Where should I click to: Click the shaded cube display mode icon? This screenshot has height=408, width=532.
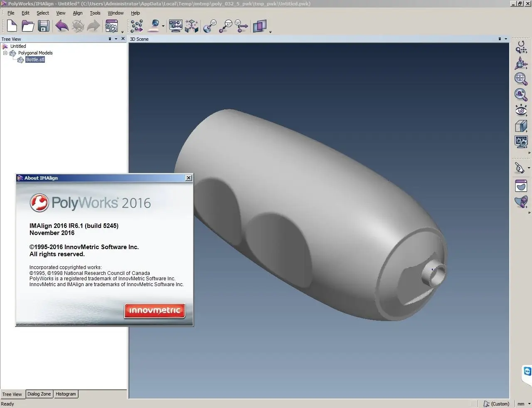(521, 126)
